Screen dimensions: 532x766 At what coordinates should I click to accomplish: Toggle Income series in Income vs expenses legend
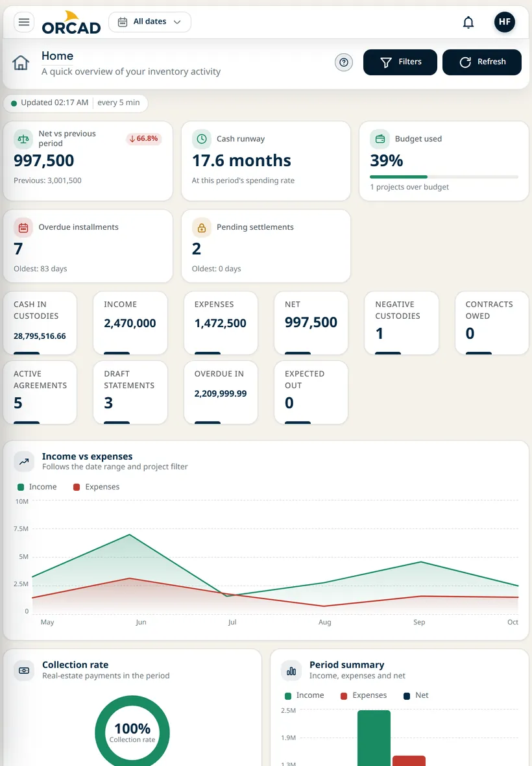point(37,487)
